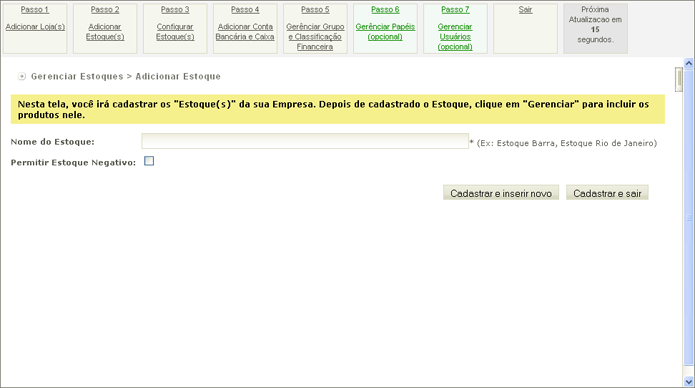This screenshot has height=388, width=695.
Task: Click the Próxima Atualização countdown box
Action: pyautogui.click(x=595, y=29)
